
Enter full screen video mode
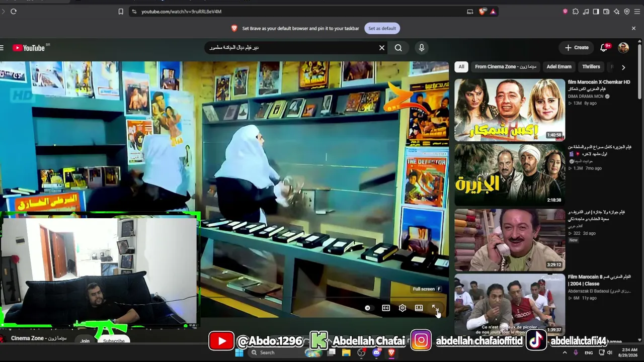pos(435,308)
